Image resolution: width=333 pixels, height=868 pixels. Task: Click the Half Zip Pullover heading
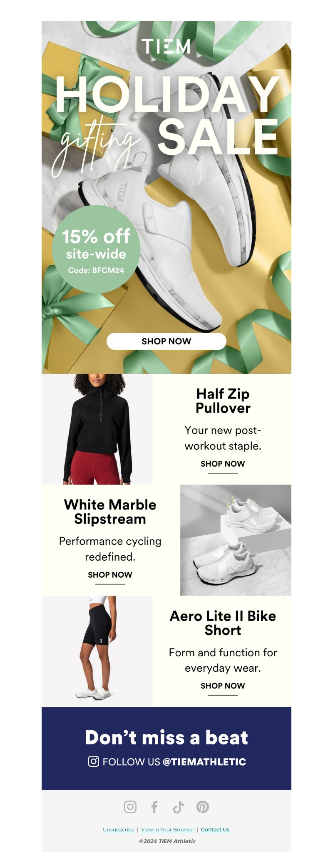coord(223,401)
